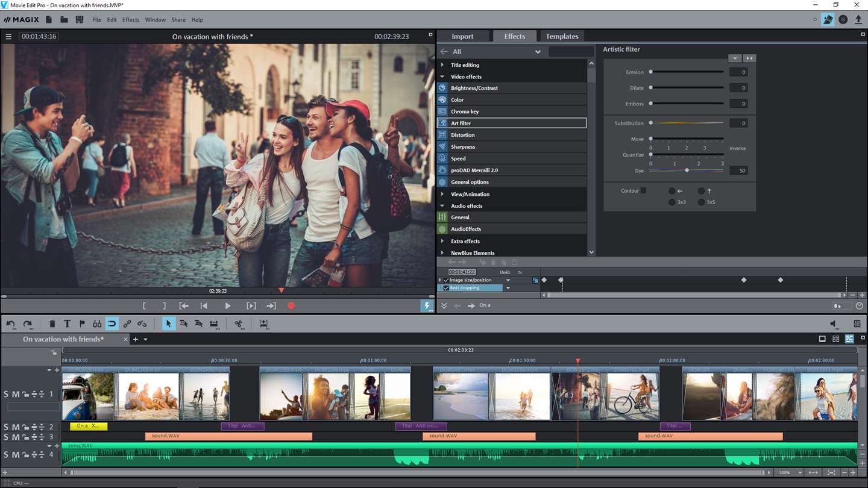Click the trash delete icon in the toolbar
Viewport: 868px width, 488px height.
52,324
